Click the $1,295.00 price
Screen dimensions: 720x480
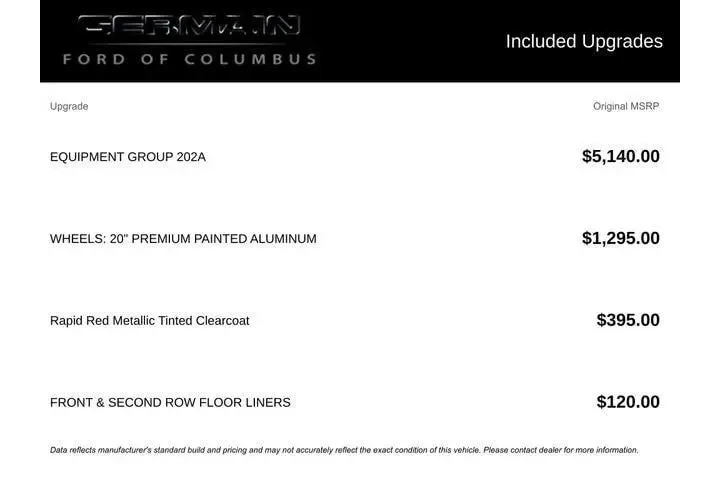[620, 238]
